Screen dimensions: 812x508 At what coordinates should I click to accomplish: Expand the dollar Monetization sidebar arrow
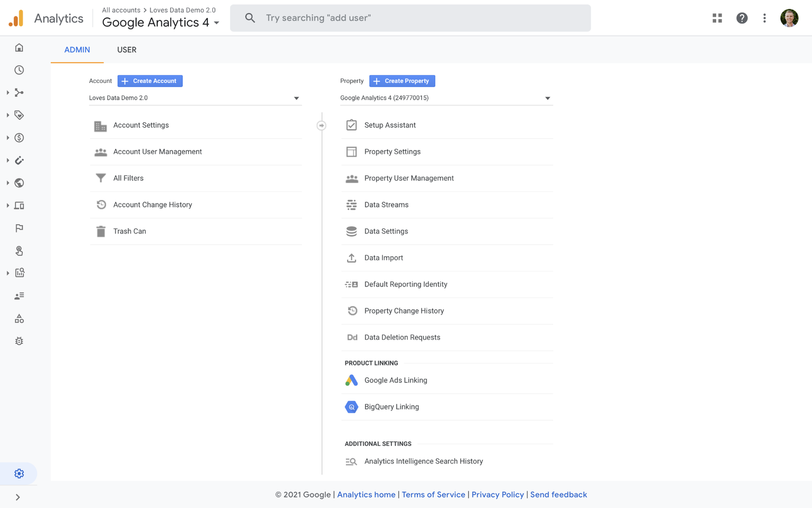[8, 138]
